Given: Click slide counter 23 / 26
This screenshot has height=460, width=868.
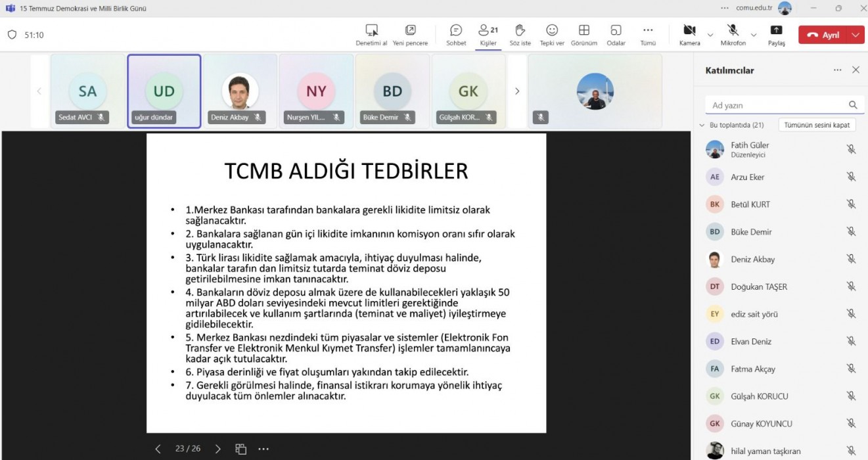Looking at the screenshot, I should (188, 449).
